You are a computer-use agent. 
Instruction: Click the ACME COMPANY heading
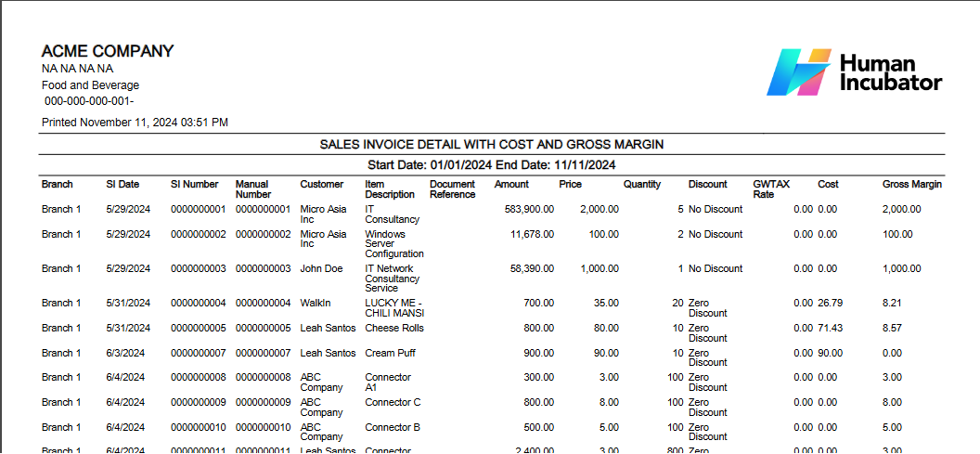[108, 52]
